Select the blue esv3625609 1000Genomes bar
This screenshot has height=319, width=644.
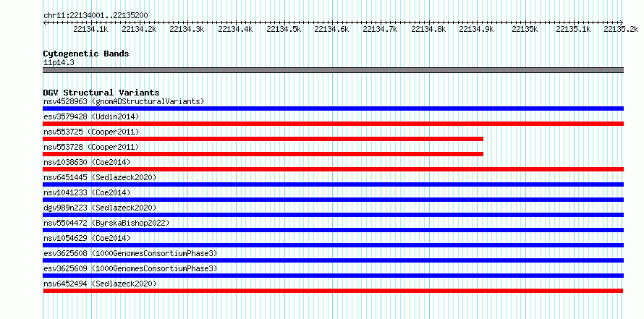[333, 276]
